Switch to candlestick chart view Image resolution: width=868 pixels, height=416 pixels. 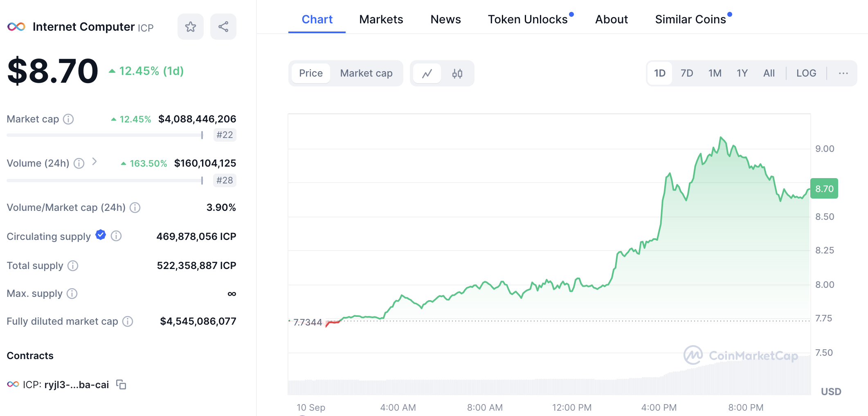click(457, 74)
